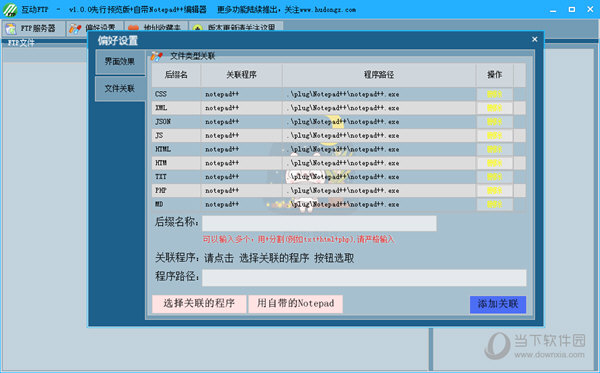Image resolution: width=600 pixels, height=373 pixels.
Task: Click notepad++ program cell in PHP row
Action: [241, 191]
